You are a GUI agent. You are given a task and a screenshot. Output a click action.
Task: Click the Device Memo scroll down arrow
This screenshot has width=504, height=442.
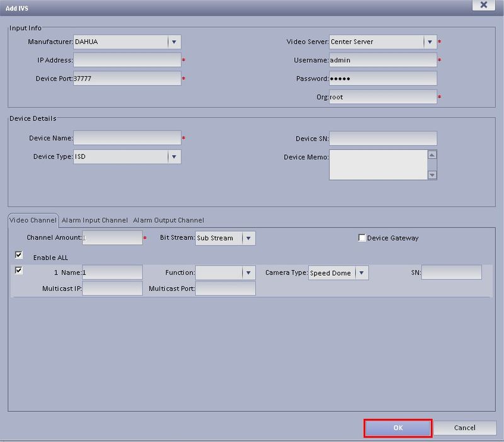tap(432, 175)
